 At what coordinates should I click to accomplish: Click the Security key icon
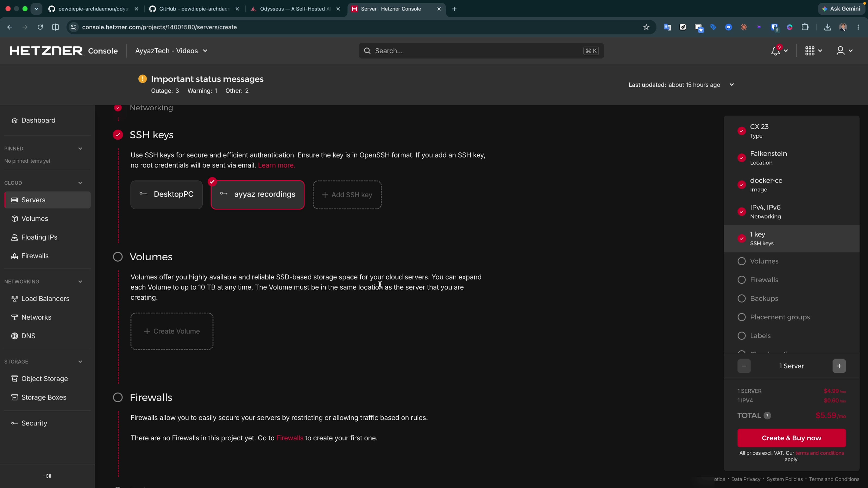tap(14, 423)
